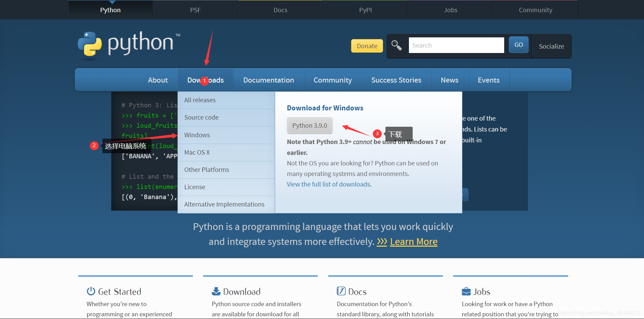Click the Python 3.9.0 download button
The height and width of the screenshot is (319, 644).
[x=310, y=125]
